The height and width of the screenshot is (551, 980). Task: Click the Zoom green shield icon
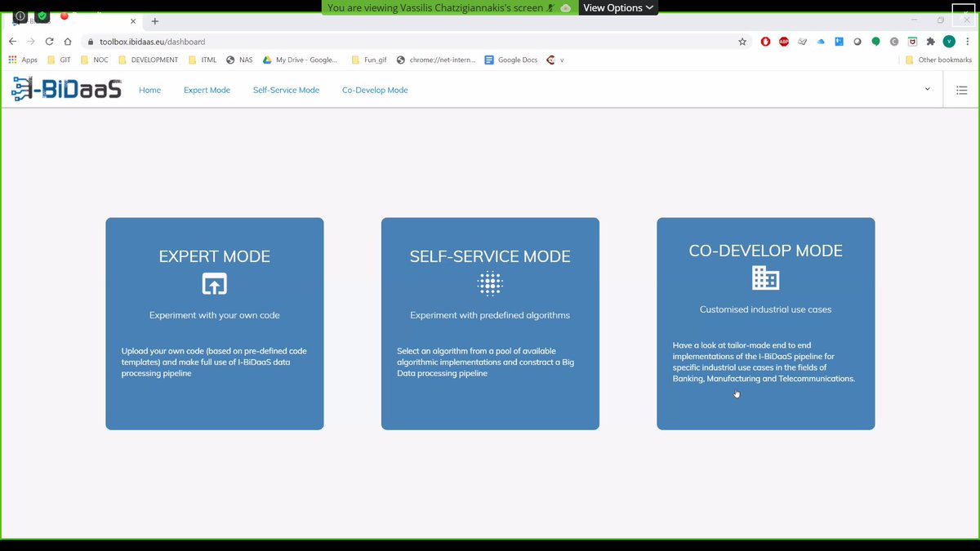(42, 16)
